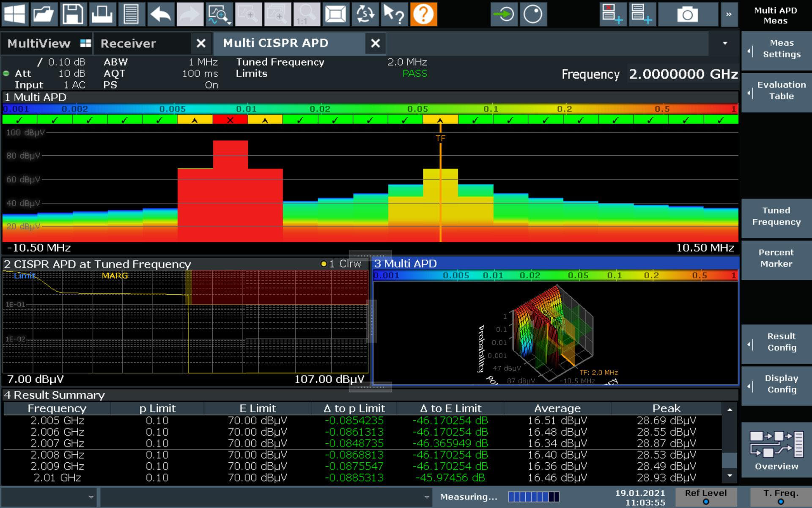812x508 pixels.
Task: Open the Overview configuration button
Action: 776,450
